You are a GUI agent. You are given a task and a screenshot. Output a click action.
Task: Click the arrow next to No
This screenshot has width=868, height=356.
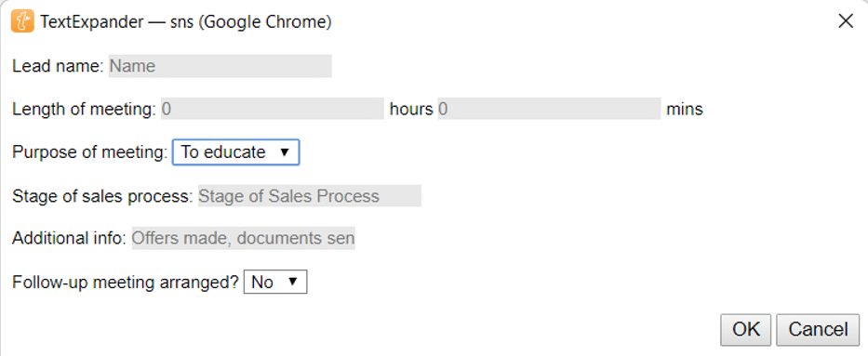click(293, 282)
